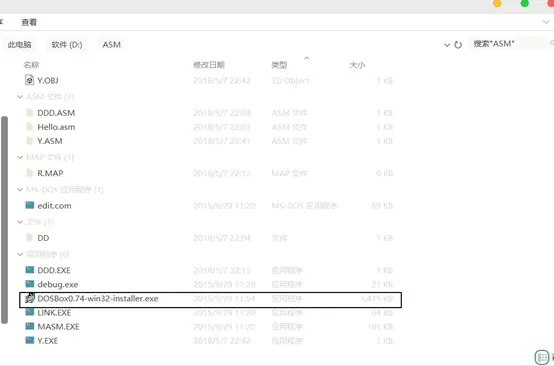The height and width of the screenshot is (366, 554).
Task: Select the edit.com file name
Action: 54,206
